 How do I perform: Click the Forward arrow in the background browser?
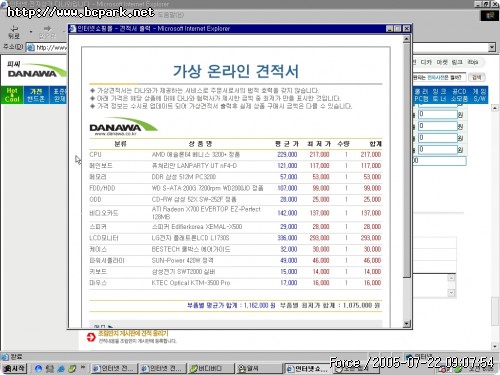click(47, 29)
